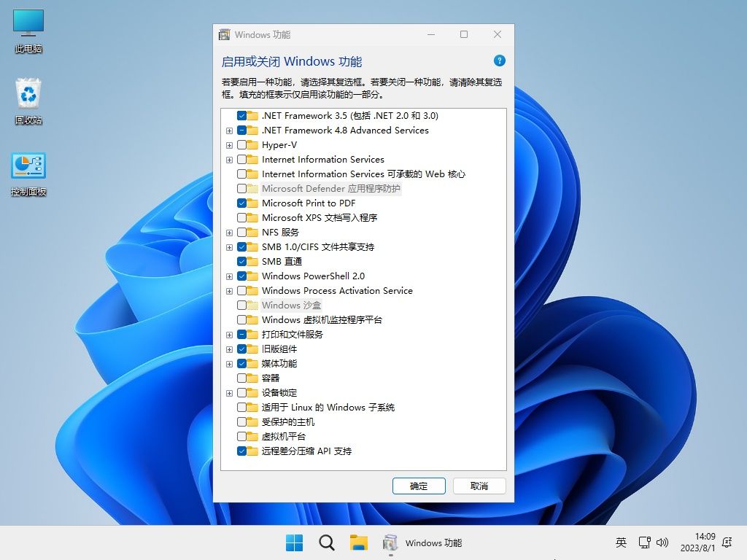Open the notification bell in the tray
This screenshot has width=747, height=560.
tap(727, 542)
